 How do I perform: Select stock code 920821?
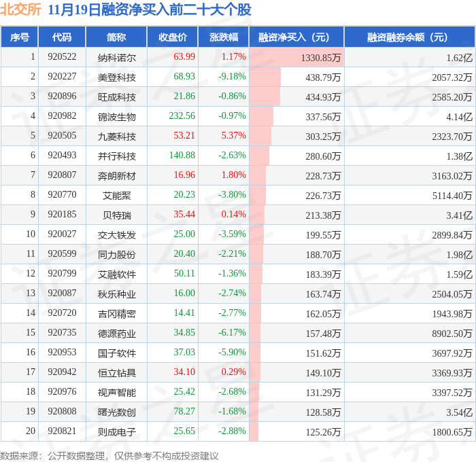[62, 431]
